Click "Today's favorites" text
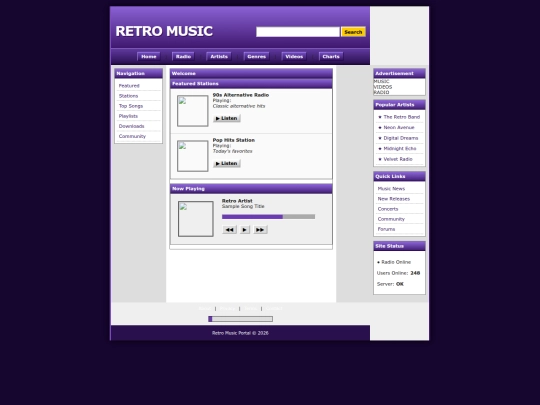This screenshot has width=540, height=405. (x=232, y=151)
